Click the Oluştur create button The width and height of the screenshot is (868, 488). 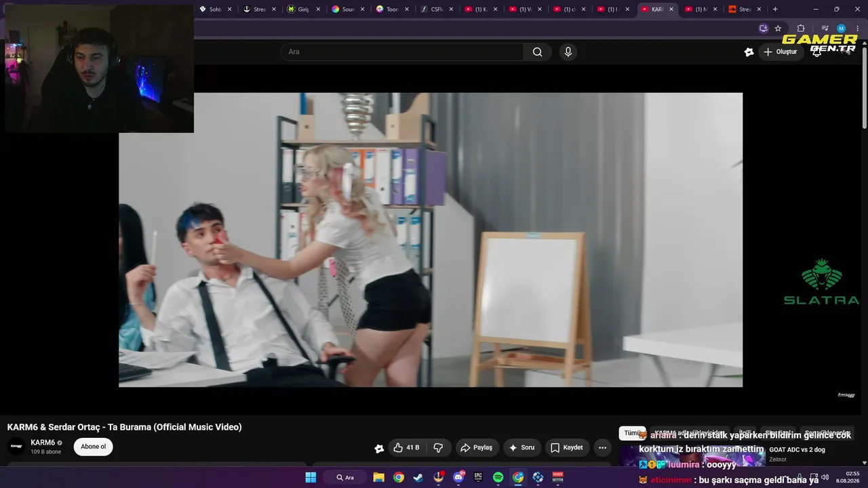[780, 52]
